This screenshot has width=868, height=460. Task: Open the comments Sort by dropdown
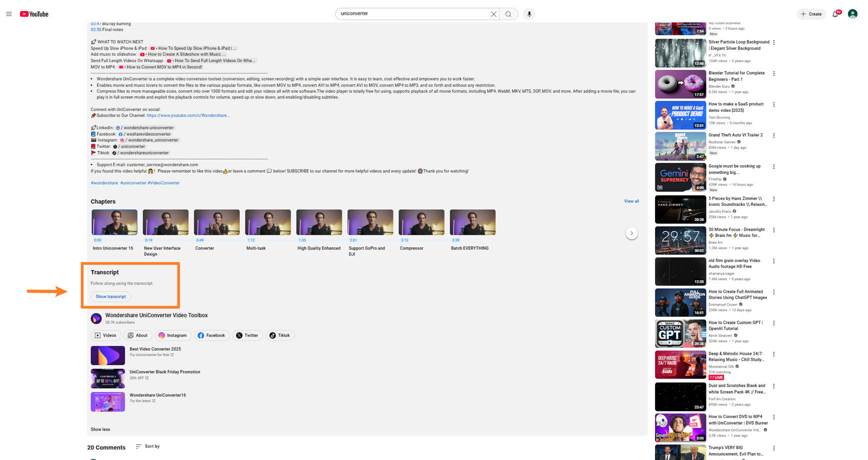pos(147,447)
